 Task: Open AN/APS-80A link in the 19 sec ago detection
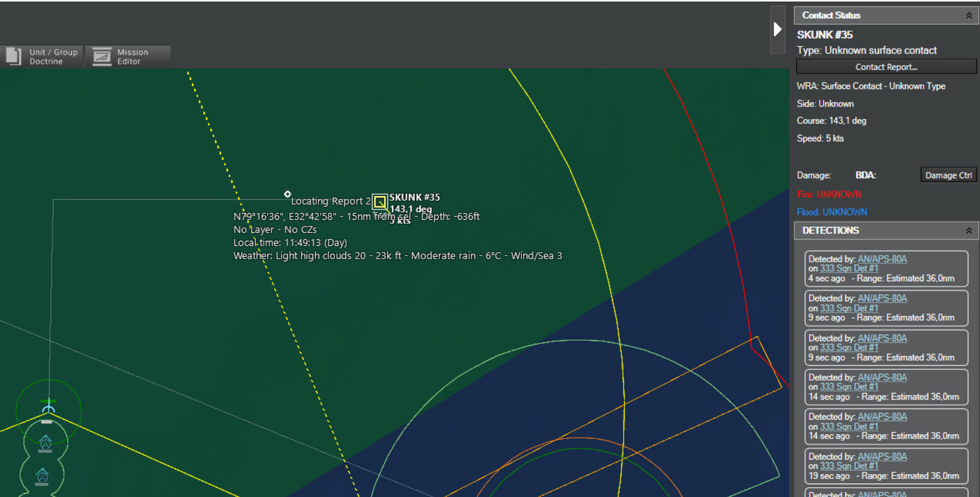click(882, 456)
